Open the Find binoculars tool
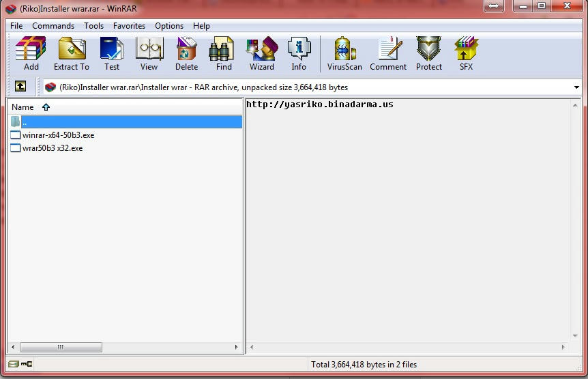Screen dimensions: 588x379 [224, 53]
